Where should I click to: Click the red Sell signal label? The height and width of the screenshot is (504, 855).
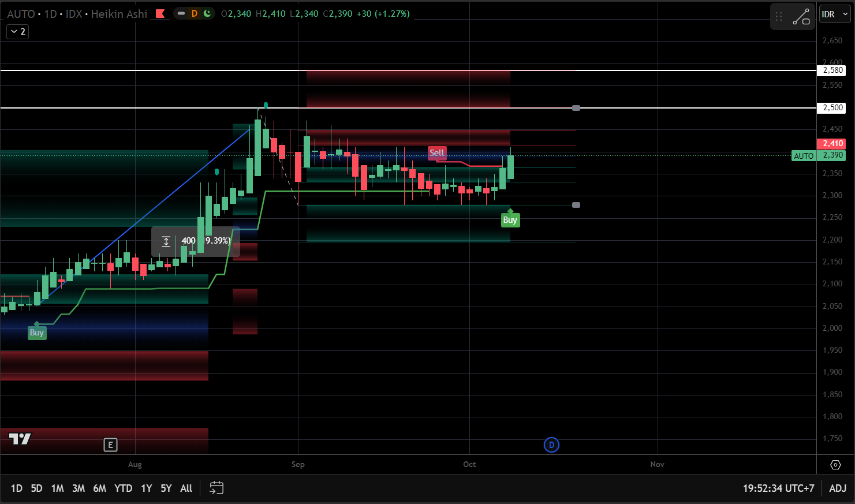[x=437, y=153]
